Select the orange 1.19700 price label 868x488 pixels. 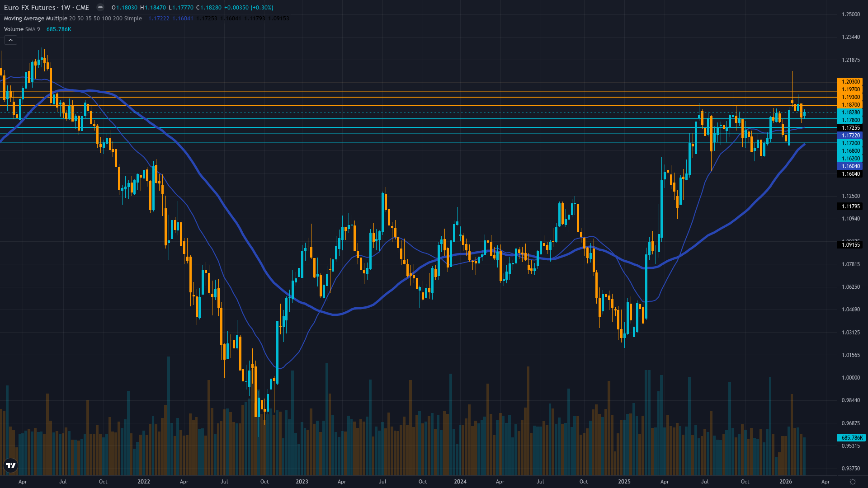tap(850, 89)
